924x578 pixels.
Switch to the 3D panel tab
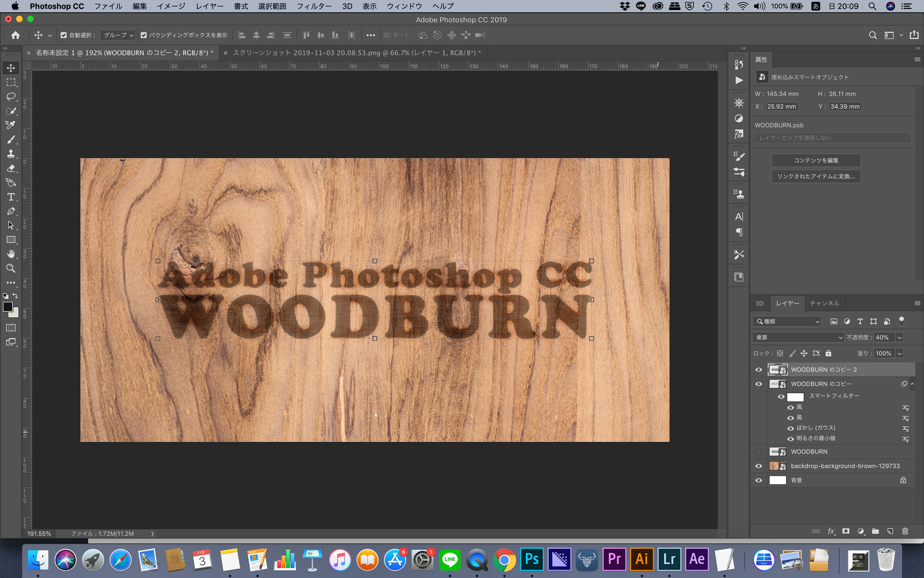tap(759, 303)
